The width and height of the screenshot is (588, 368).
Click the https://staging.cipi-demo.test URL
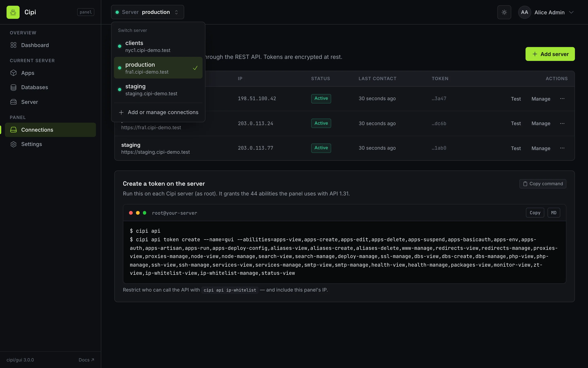point(156,152)
